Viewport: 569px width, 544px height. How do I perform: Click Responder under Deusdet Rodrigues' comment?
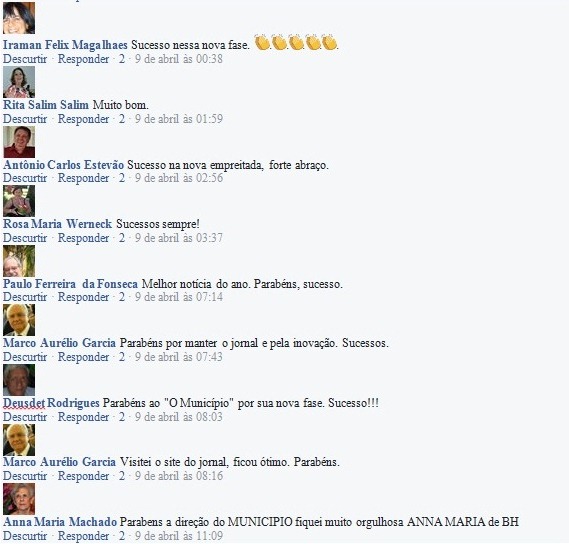pos(83,417)
